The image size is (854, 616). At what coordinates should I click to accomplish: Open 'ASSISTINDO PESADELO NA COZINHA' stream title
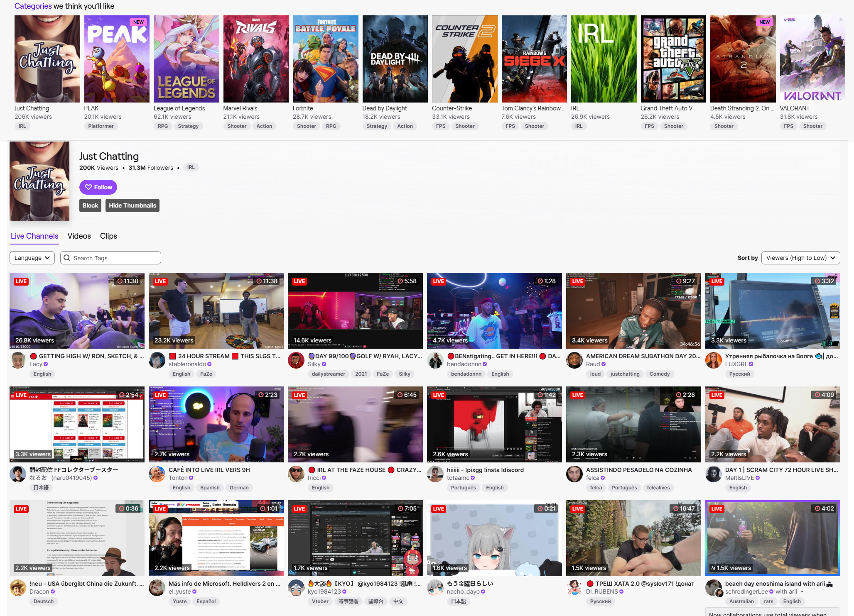tap(639, 470)
